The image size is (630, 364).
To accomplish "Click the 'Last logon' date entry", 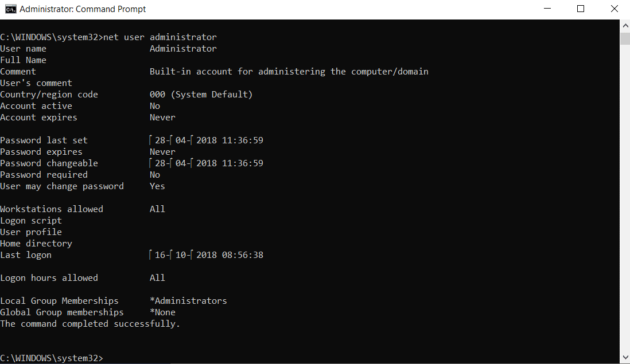I will pos(207,255).
